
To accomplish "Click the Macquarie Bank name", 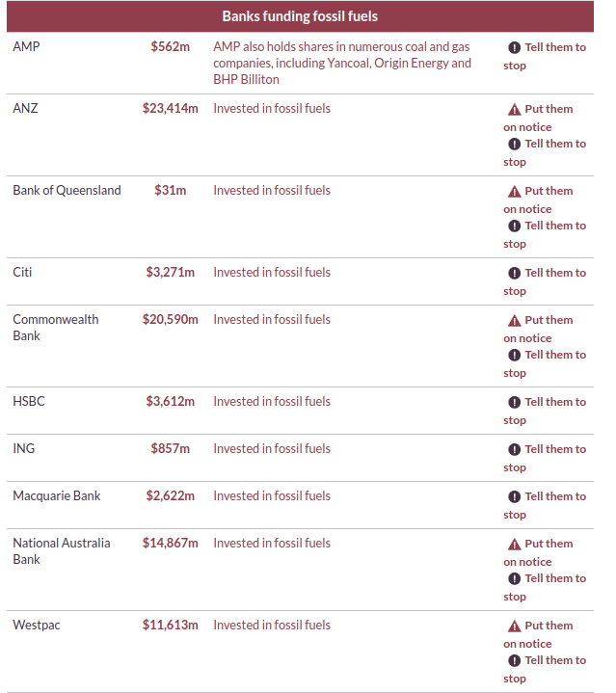I will pos(57,496).
